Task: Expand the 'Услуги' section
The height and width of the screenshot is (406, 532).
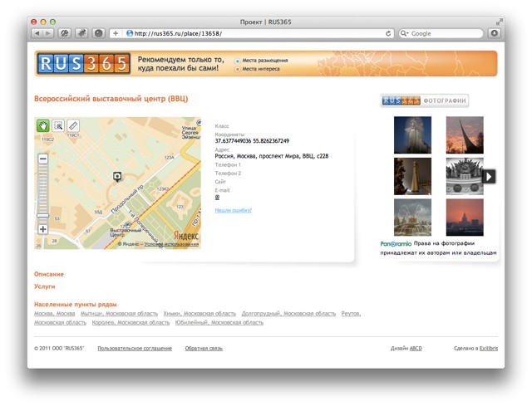Action: point(45,286)
